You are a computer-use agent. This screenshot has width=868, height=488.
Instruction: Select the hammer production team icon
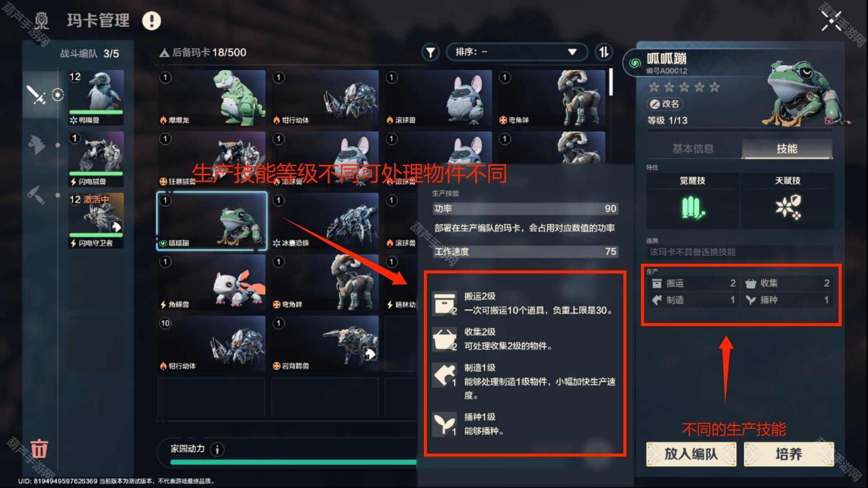36,195
